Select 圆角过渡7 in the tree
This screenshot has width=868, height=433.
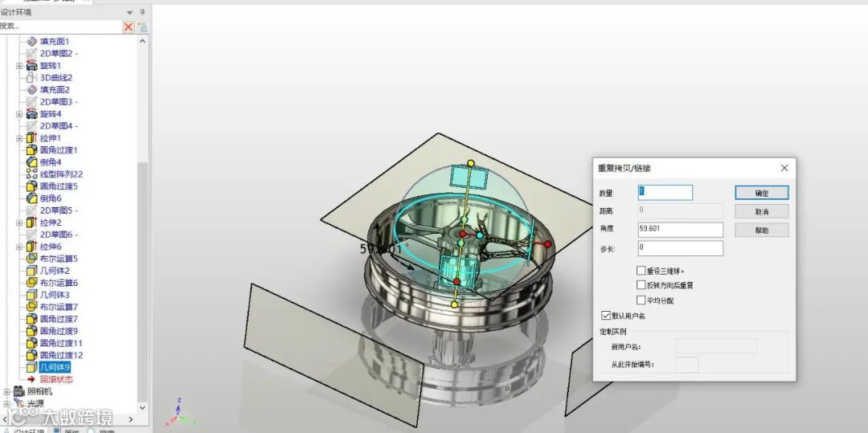59,319
